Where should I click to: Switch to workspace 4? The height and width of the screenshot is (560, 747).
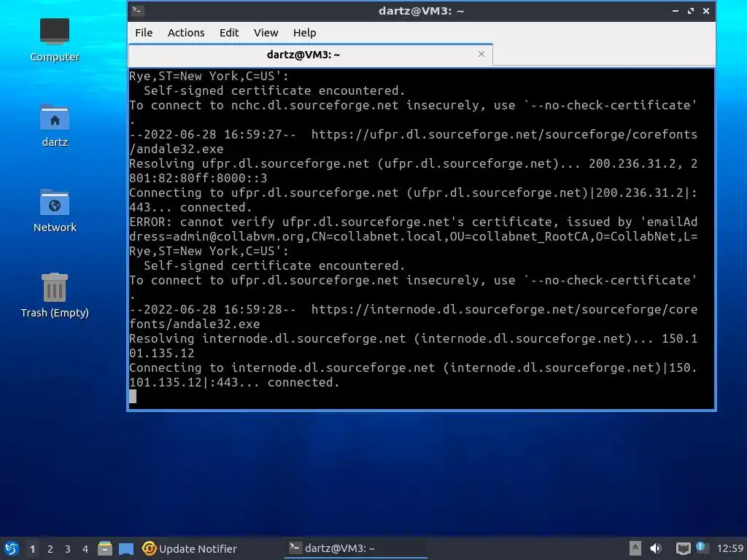pos(85,549)
